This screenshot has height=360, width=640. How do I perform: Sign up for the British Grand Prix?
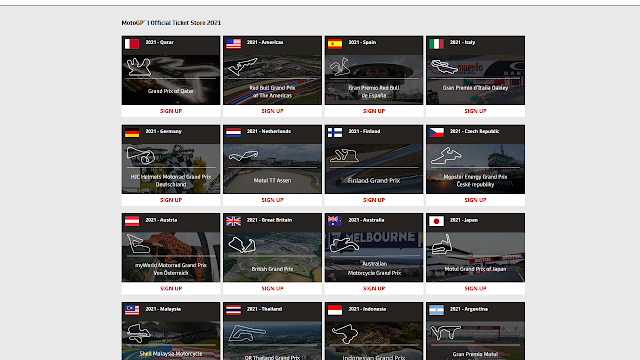point(272,289)
